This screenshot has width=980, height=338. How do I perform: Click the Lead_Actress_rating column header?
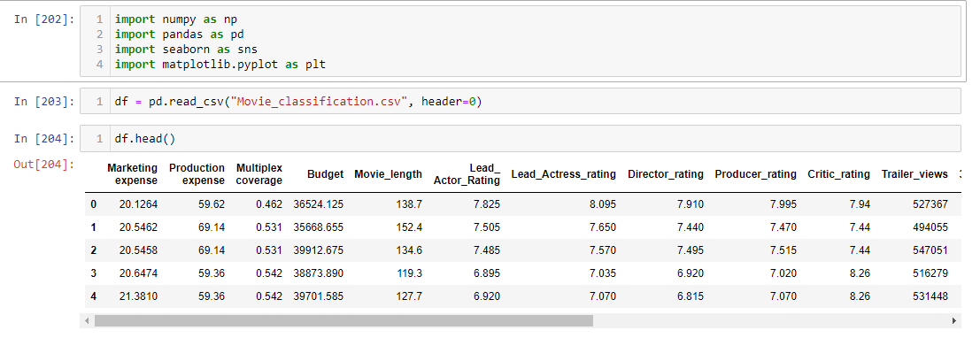[563, 174]
